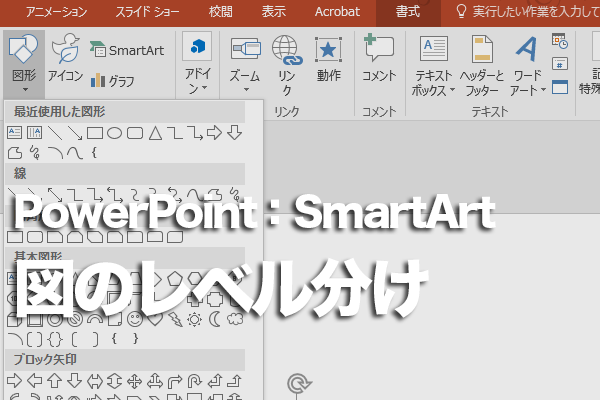
Task: Open the アドイン add-ins dropdown
Action: click(x=197, y=64)
